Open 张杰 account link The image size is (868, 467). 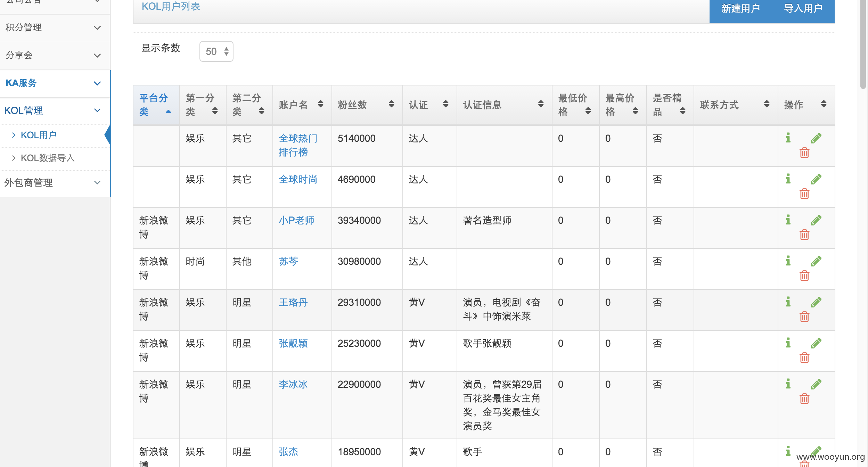pyautogui.click(x=288, y=452)
